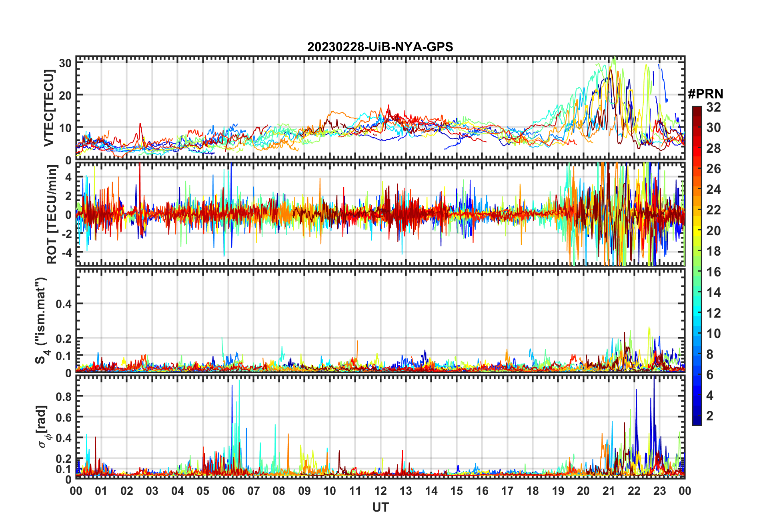Click VTEC y-axis tick label "20"
Image resolution: width=761 pixels, height=532 pixels.
(x=65, y=95)
